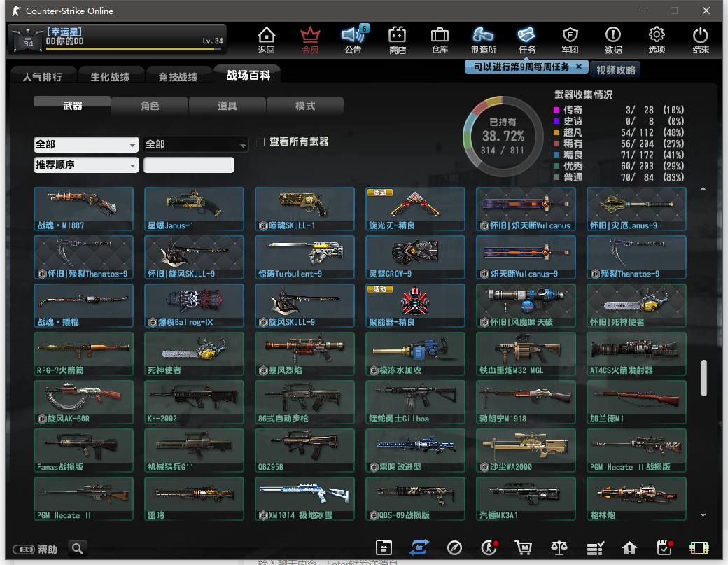Click the scroll down arrow of weapon list
The height and width of the screenshot is (565, 728).
703,515
